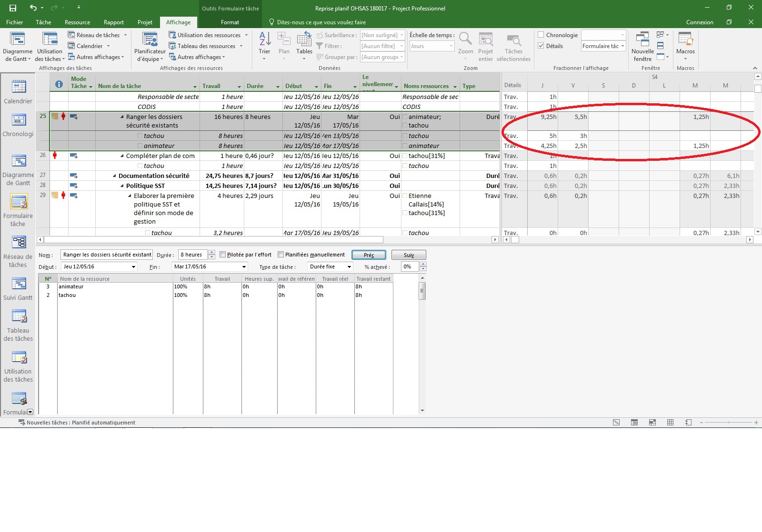Click Tableau des ressources ribbon item

point(206,46)
